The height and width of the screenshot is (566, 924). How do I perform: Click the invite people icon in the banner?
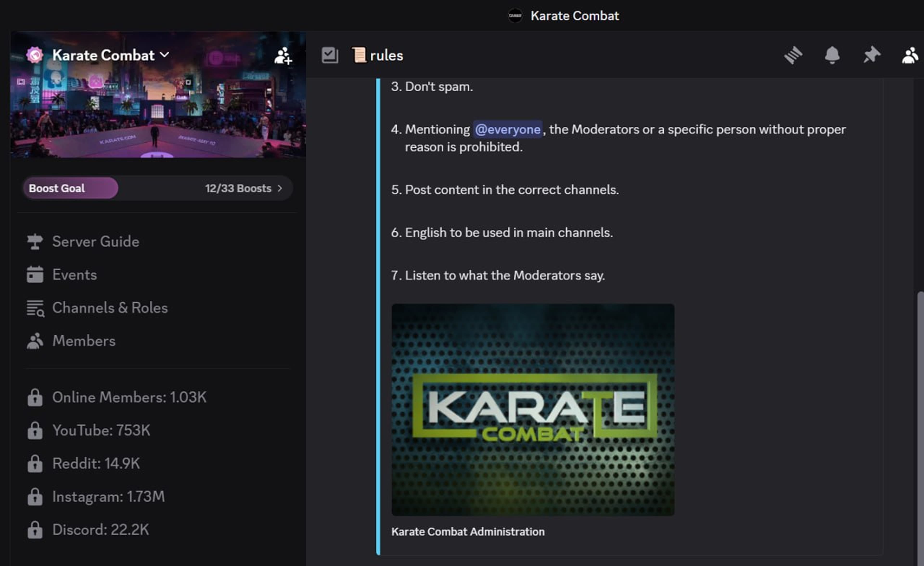pos(283,56)
